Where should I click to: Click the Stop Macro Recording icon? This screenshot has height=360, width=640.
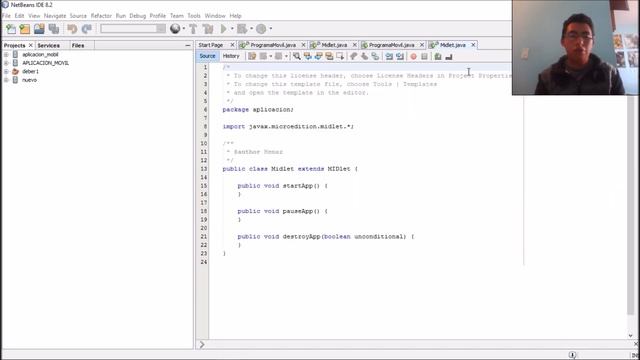click(424, 56)
